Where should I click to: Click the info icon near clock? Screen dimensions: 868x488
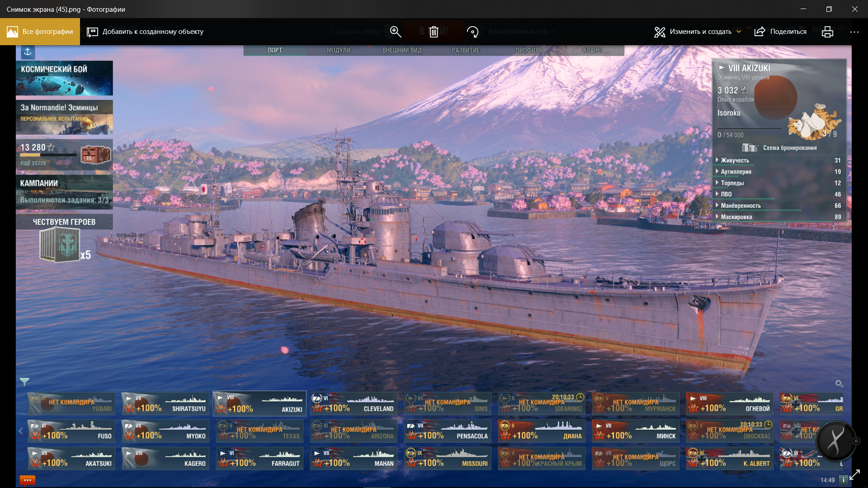click(x=843, y=480)
